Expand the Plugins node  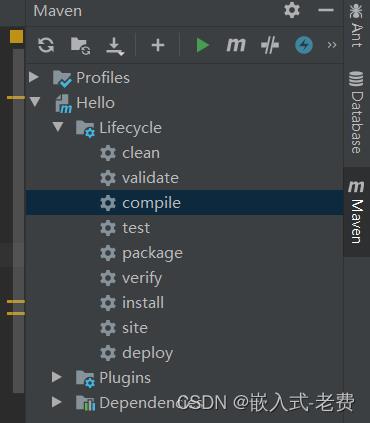click(x=57, y=377)
